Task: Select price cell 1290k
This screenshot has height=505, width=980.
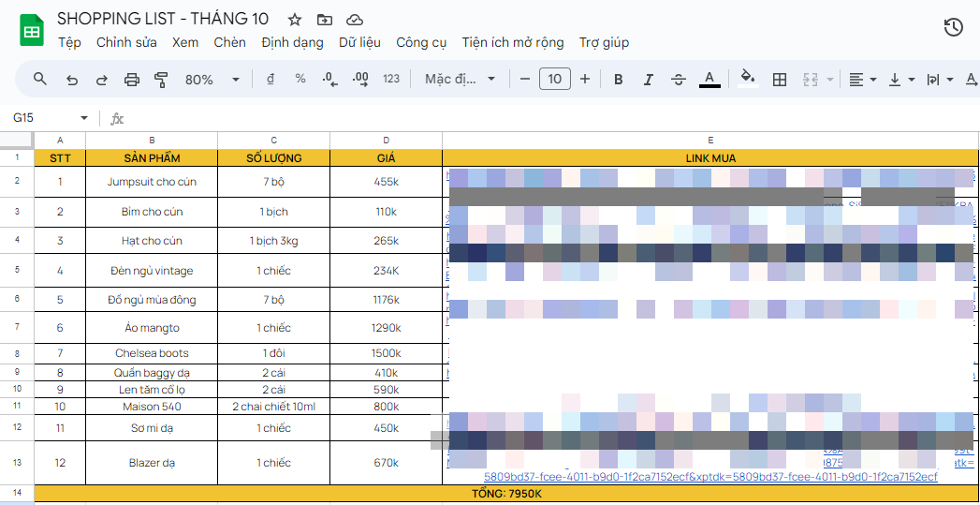Action: pyautogui.click(x=387, y=327)
